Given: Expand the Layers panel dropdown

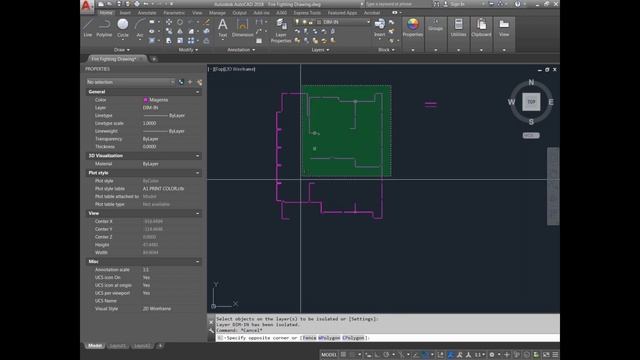Looking at the screenshot, I should (320, 50).
